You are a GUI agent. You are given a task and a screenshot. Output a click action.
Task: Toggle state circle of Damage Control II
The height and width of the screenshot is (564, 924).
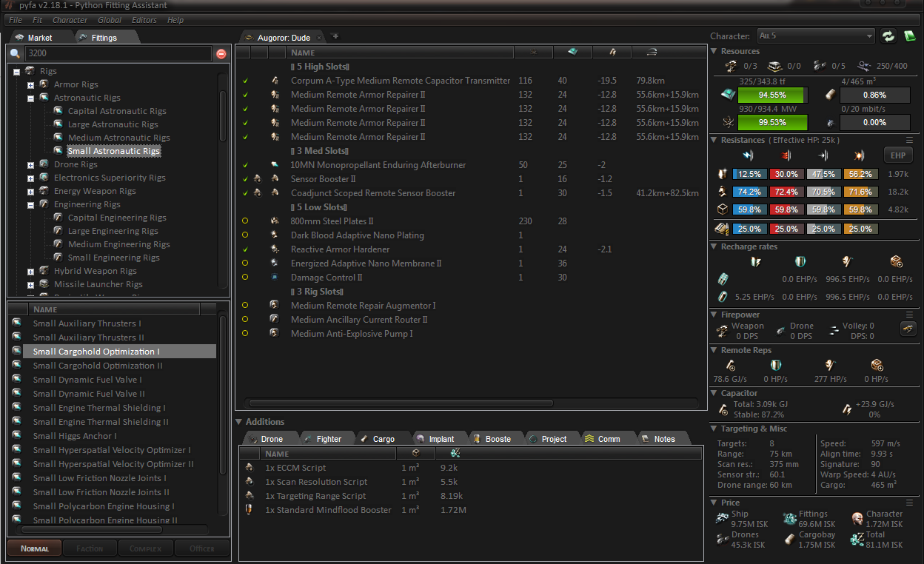coord(245,278)
